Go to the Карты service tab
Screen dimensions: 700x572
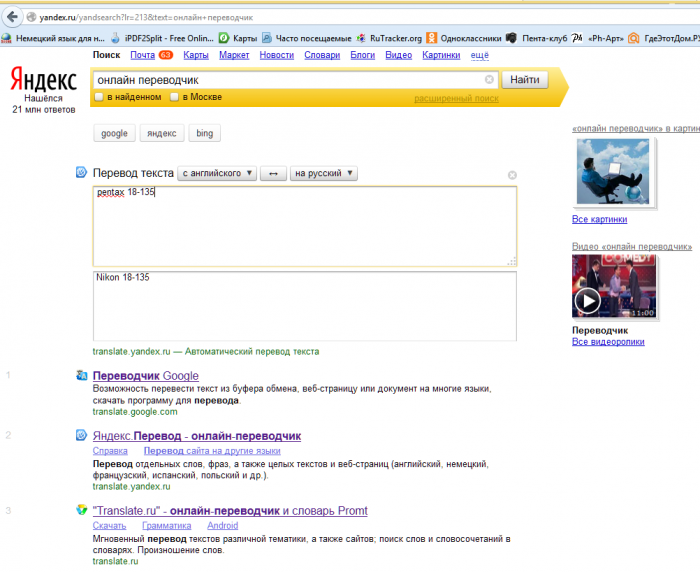click(196, 55)
